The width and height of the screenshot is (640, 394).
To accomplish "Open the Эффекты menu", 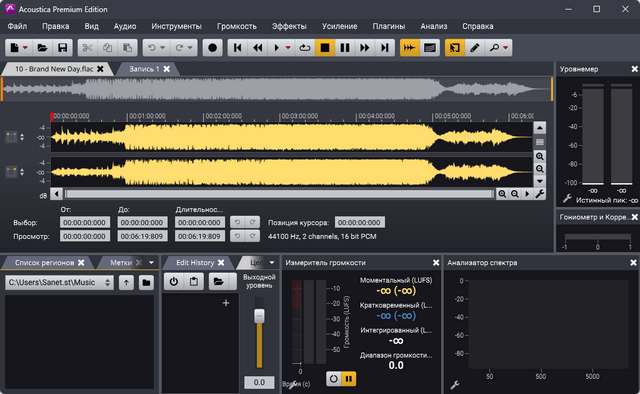I will [x=289, y=26].
